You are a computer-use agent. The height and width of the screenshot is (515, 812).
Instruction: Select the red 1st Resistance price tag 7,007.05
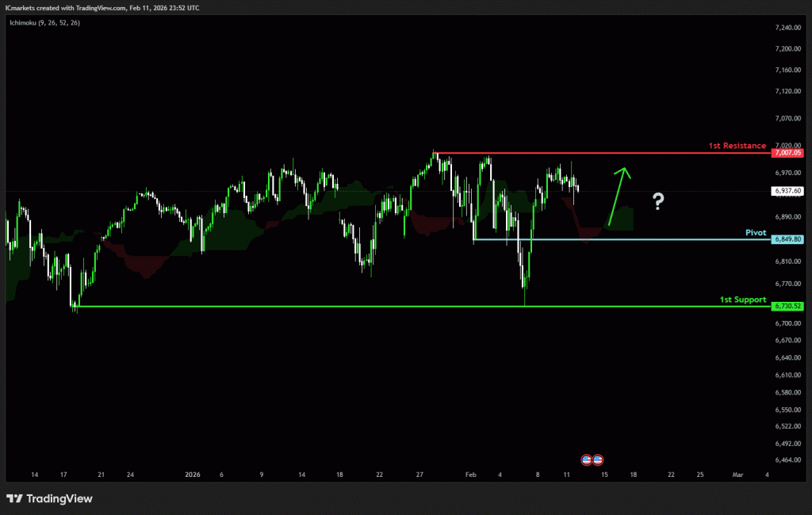(787, 153)
